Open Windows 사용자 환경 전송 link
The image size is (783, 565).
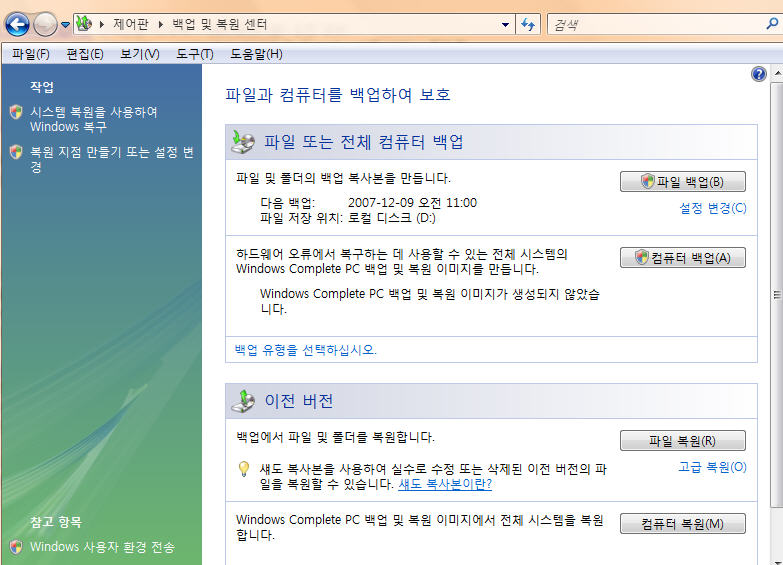click(x=102, y=547)
